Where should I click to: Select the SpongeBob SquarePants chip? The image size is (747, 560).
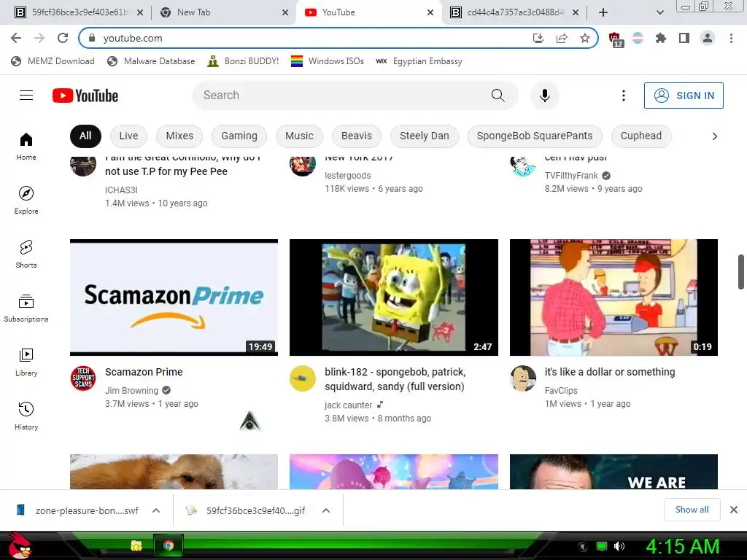tap(535, 136)
